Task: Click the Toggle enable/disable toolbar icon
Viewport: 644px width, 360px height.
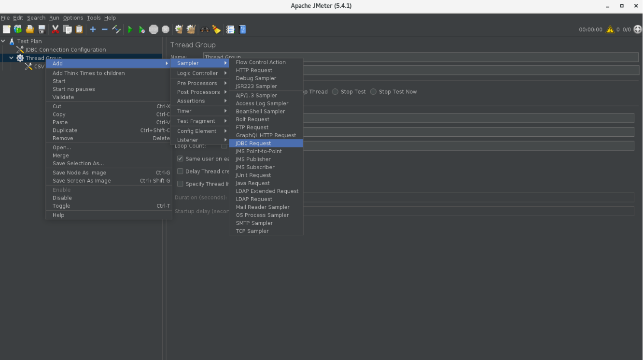Action: [116, 29]
